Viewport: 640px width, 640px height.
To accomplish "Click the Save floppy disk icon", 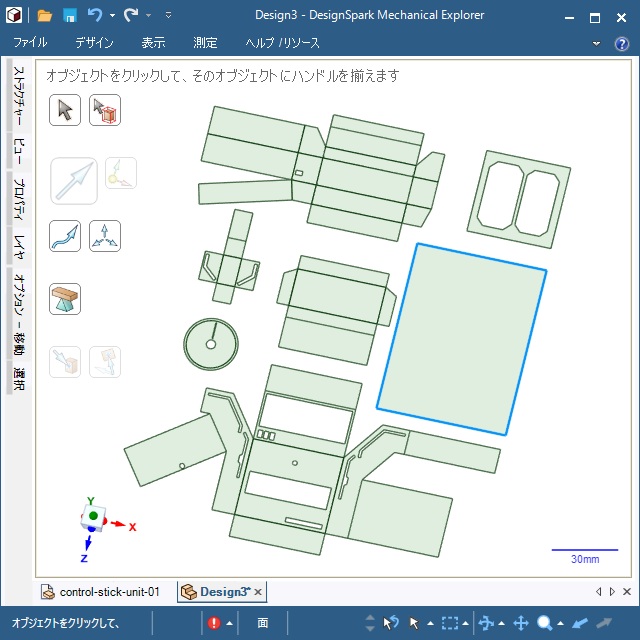I will (70, 16).
